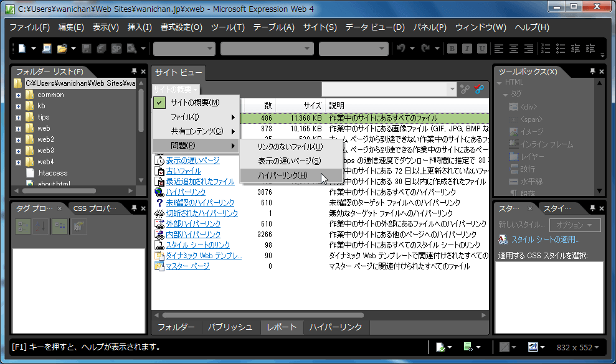This screenshot has width=616, height=364.
Task: Click the horizontal scrollbar in Site View
Action: point(263,315)
